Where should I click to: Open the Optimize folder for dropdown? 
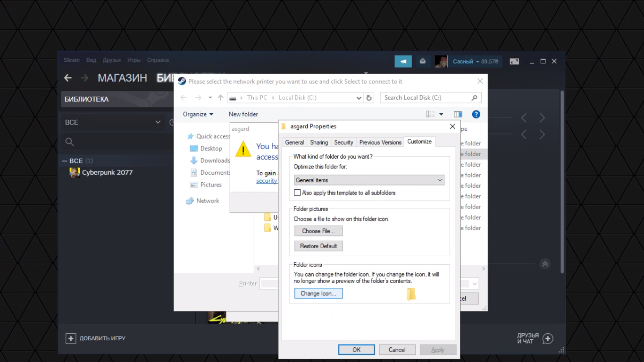(369, 180)
